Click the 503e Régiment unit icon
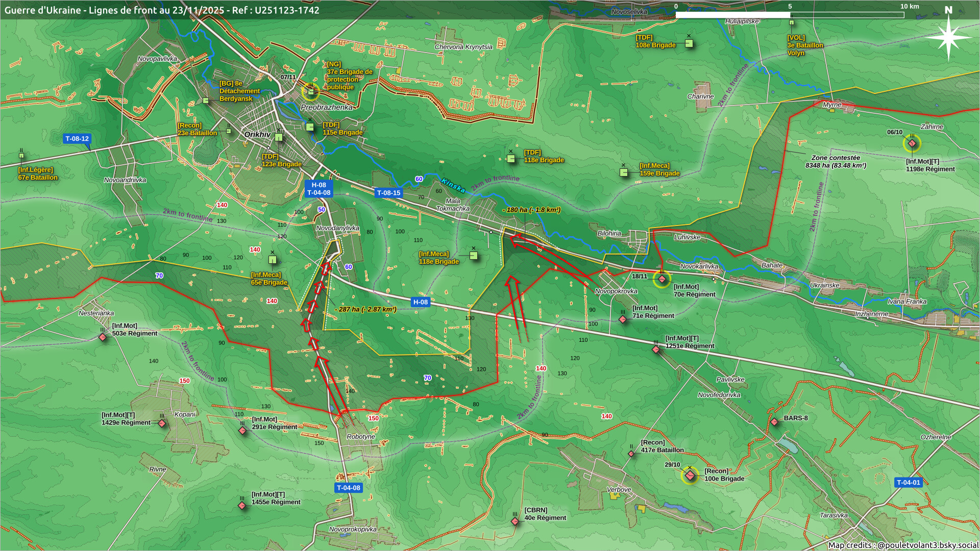980x551 pixels. [x=103, y=337]
